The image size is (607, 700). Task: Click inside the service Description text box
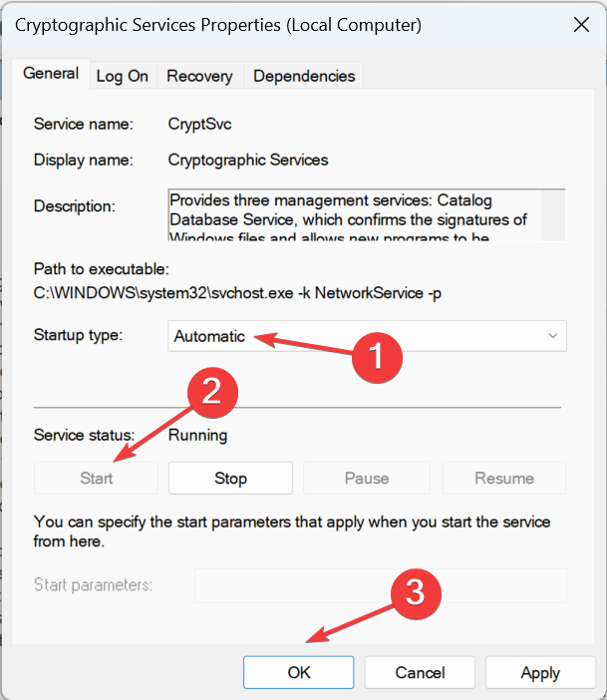(x=354, y=213)
